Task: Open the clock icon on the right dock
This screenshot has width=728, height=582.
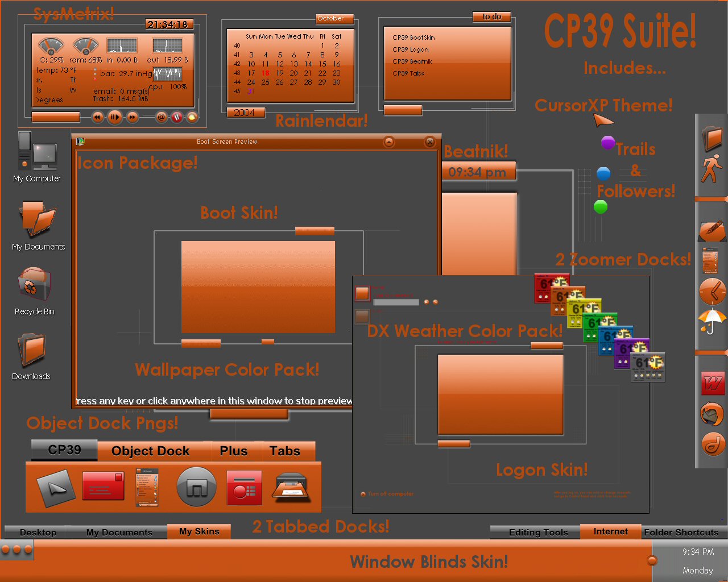Action: (712, 292)
